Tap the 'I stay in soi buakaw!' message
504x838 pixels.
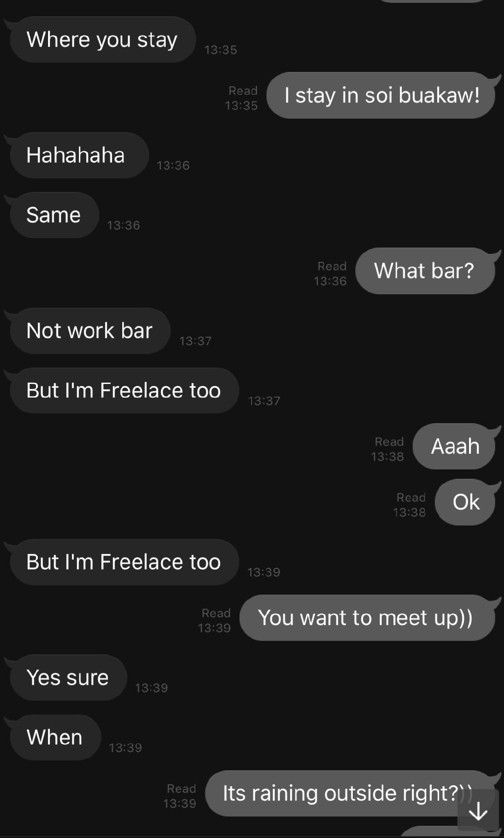(x=381, y=95)
